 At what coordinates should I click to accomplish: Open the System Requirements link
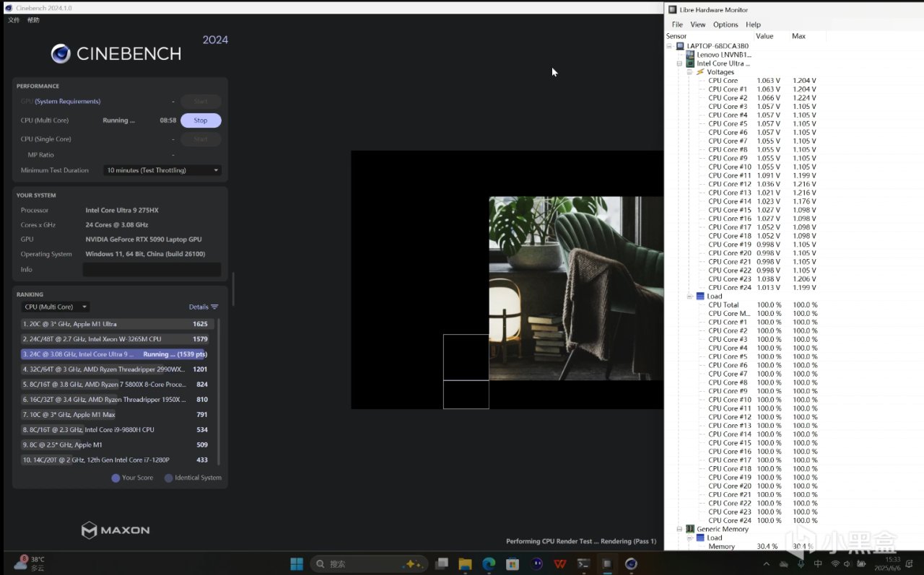click(x=68, y=102)
